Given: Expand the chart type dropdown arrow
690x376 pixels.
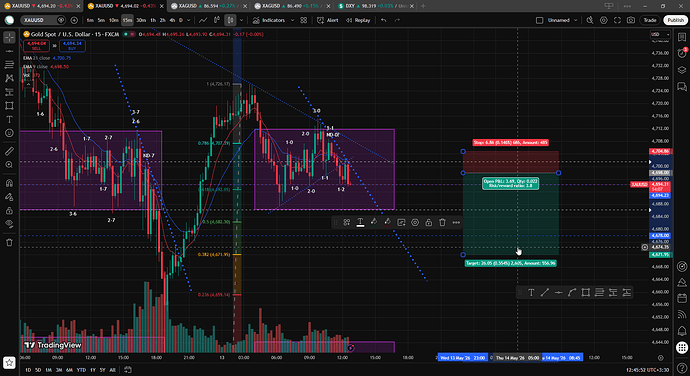Looking at the screenshot, I should [x=241, y=20].
